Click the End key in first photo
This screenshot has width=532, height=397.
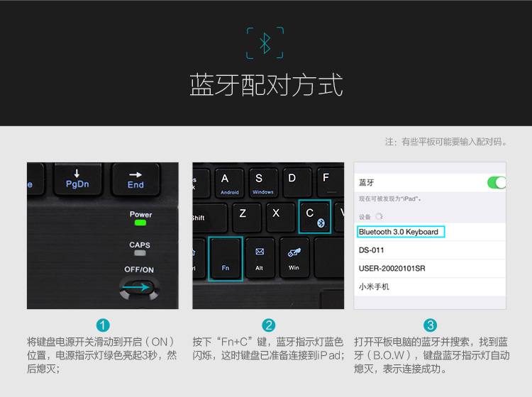[x=135, y=179]
